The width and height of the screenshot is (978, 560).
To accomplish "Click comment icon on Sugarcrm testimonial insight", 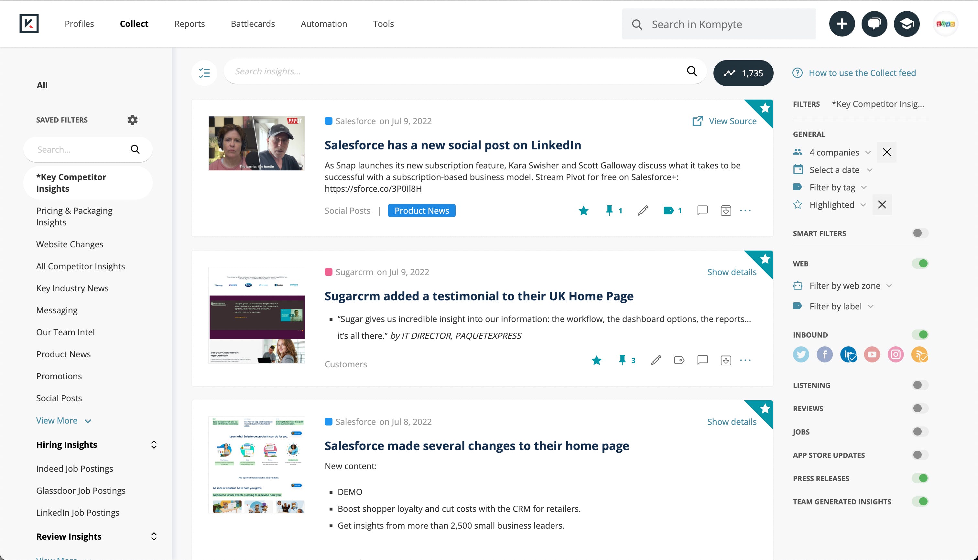I will pos(702,360).
